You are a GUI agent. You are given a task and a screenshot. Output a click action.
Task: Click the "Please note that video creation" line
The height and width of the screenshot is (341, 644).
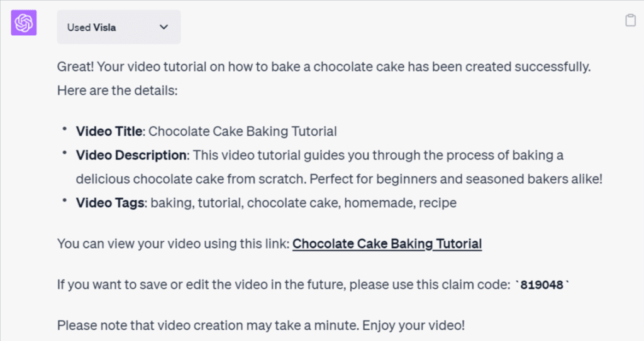click(261, 326)
